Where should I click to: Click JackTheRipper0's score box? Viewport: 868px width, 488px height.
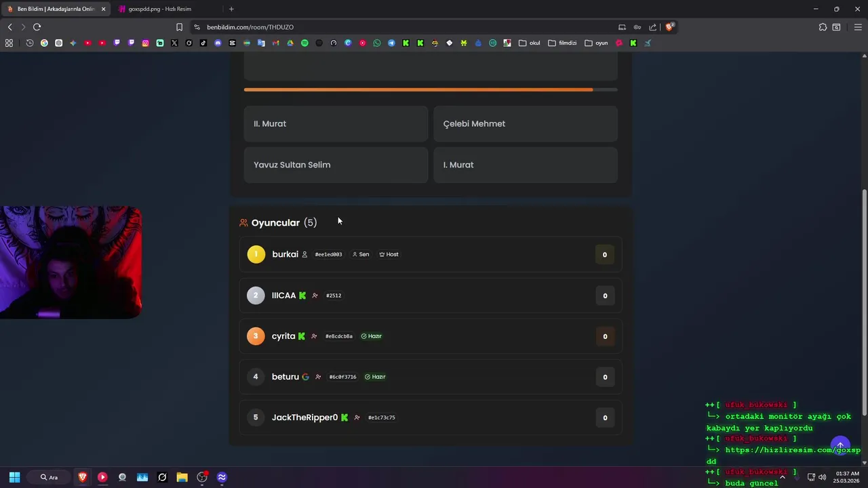[605, 418]
